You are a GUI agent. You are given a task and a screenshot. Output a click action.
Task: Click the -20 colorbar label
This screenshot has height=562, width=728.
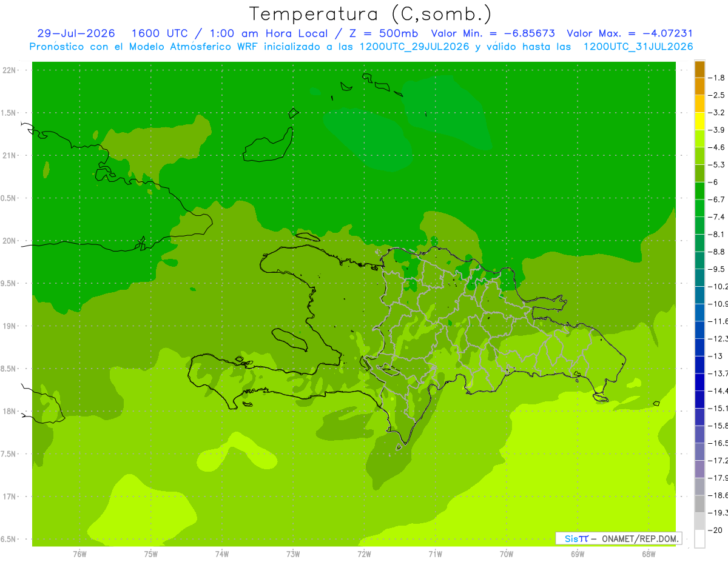point(716,530)
